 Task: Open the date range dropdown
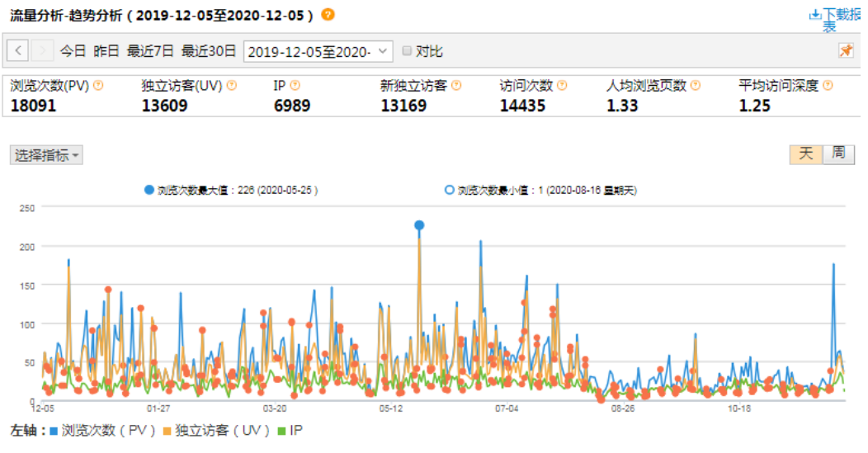(318, 51)
